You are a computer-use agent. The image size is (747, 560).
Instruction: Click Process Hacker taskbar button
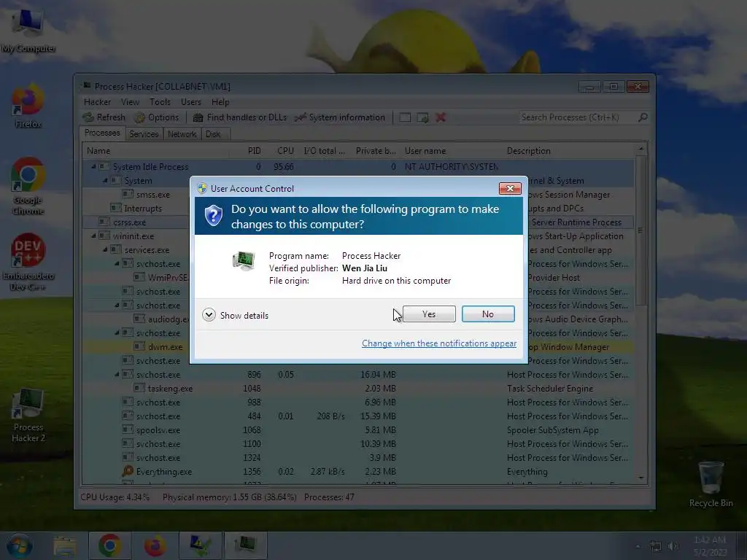tap(245, 545)
